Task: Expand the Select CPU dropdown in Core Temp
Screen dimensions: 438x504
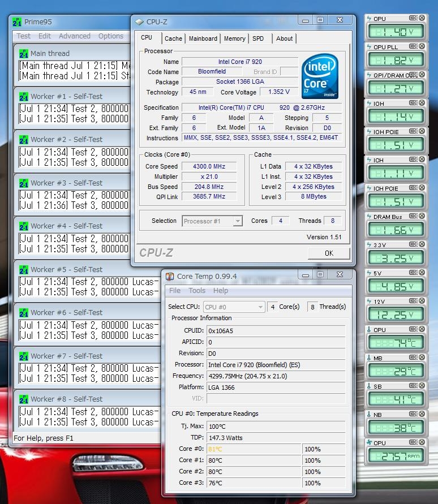Action: click(x=234, y=307)
